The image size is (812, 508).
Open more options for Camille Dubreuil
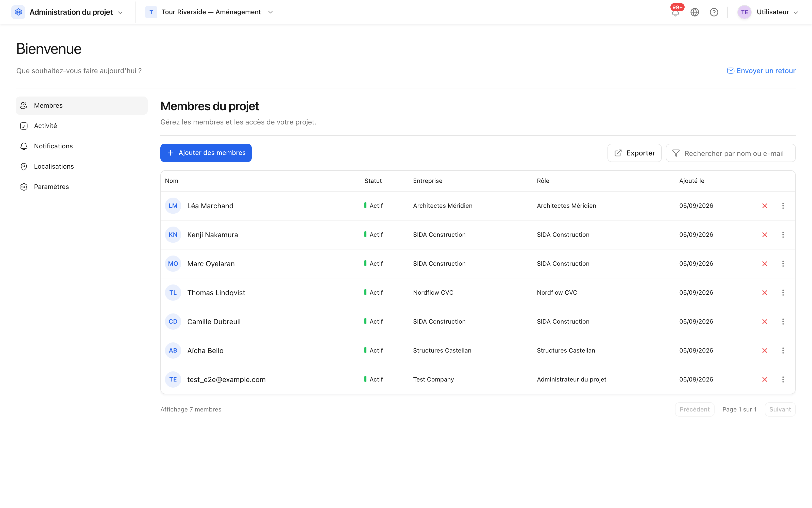click(783, 322)
